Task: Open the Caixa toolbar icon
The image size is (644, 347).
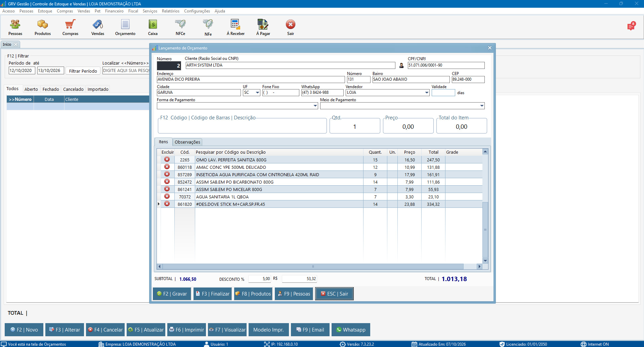Action: point(153,27)
